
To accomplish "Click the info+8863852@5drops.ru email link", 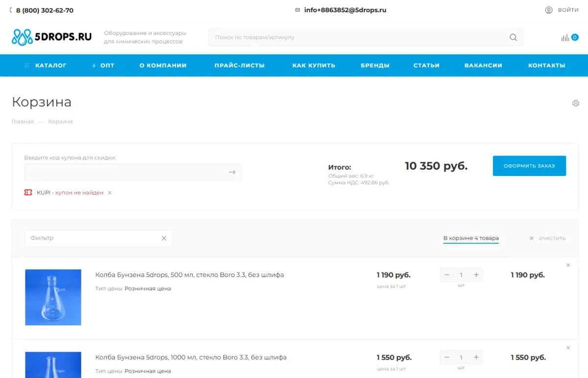I will 345,10.
